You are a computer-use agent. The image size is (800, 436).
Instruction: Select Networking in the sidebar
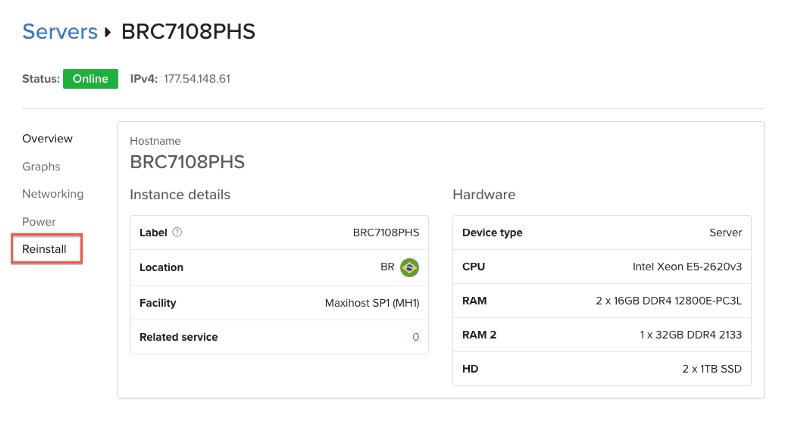pos(53,194)
